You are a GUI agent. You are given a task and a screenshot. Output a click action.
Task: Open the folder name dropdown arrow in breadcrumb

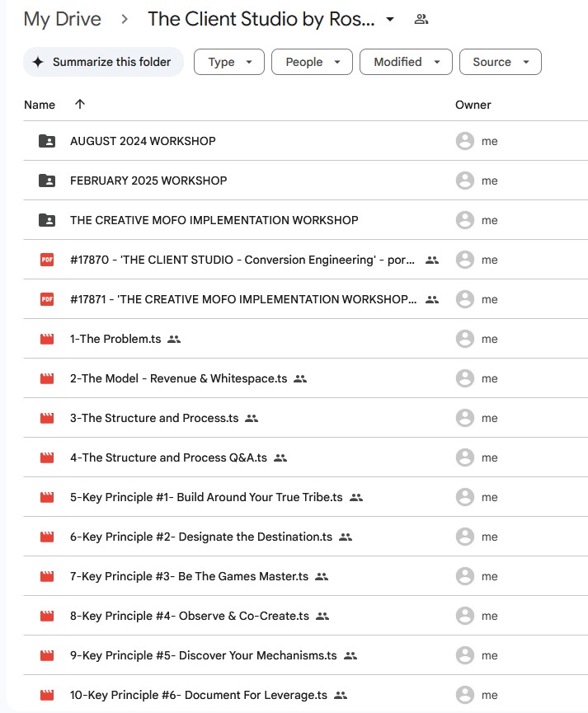pos(390,20)
